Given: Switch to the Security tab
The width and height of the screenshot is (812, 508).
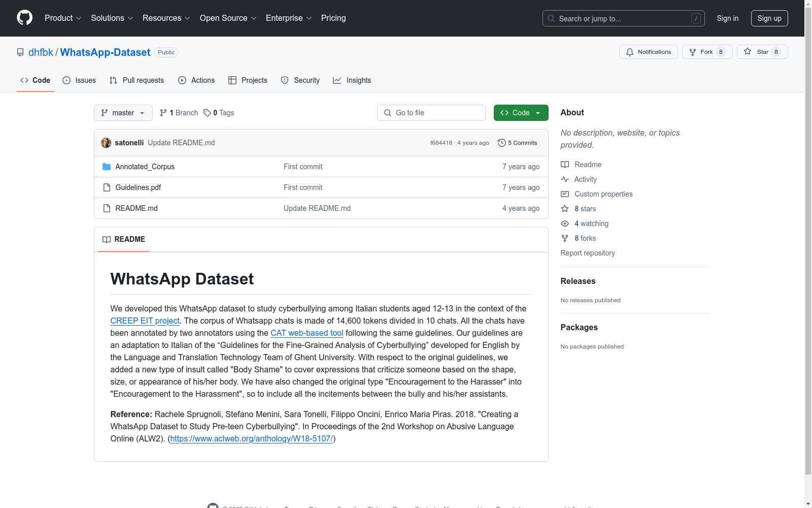Looking at the screenshot, I should tap(300, 80).
